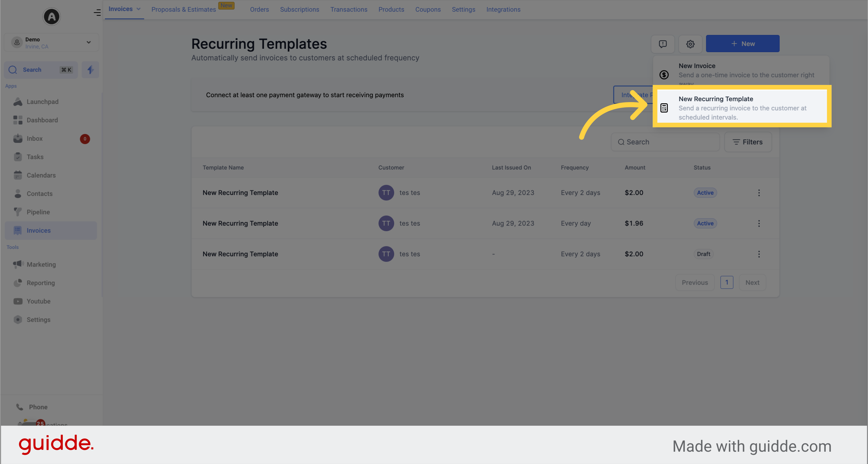Viewport: 868px width, 464px height.
Task: Expand the Demo account switcher dropdown
Action: tap(51, 43)
